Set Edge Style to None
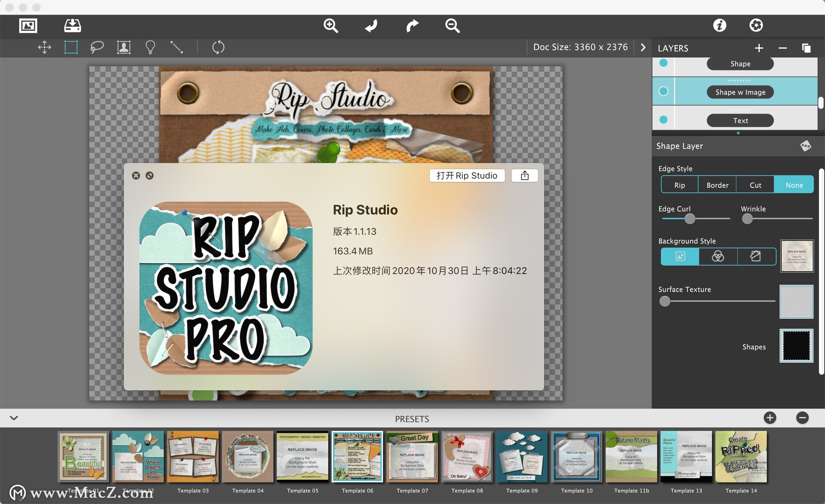This screenshot has width=825, height=504. 794,185
